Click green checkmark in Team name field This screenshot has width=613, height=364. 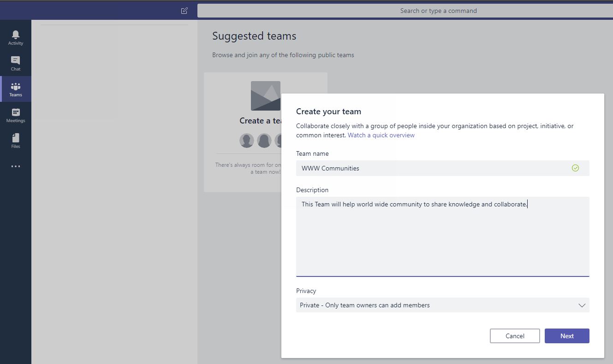click(575, 168)
